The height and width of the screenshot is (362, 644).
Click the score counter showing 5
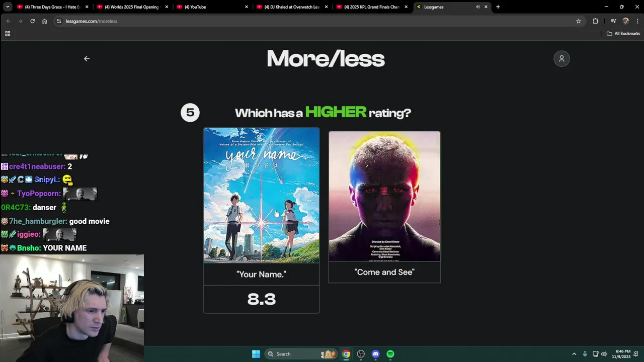190,113
